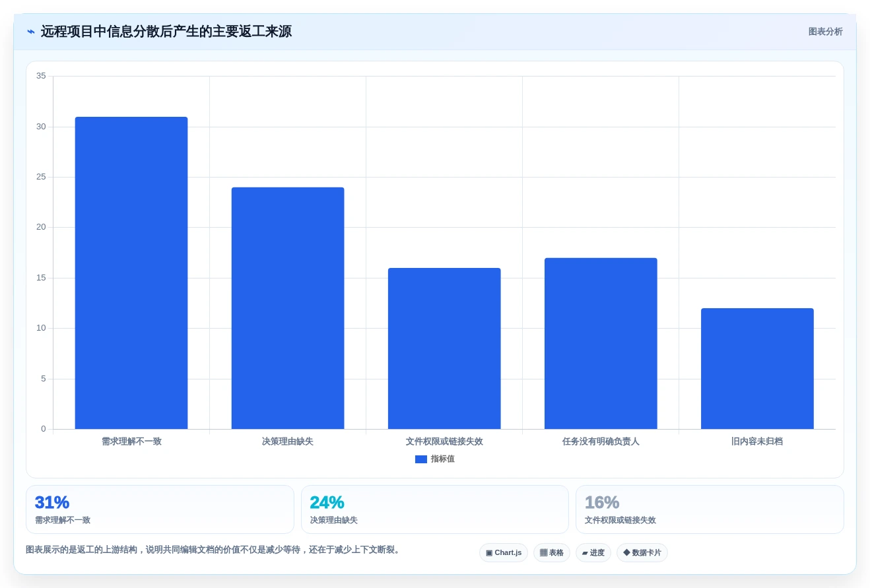Open the 16% 文件权限或链接失效 data card
The width and height of the screenshot is (870, 588).
[x=710, y=509]
